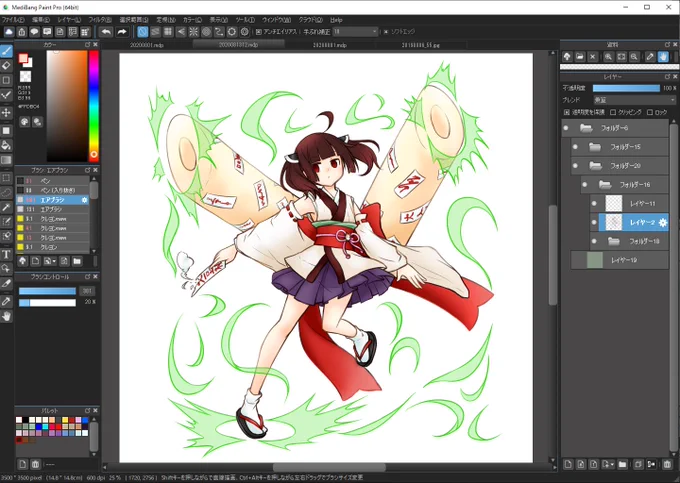This screenshot has width=680, height=483.
Task: Click the add brush folder icon
Action: point(77,261)
